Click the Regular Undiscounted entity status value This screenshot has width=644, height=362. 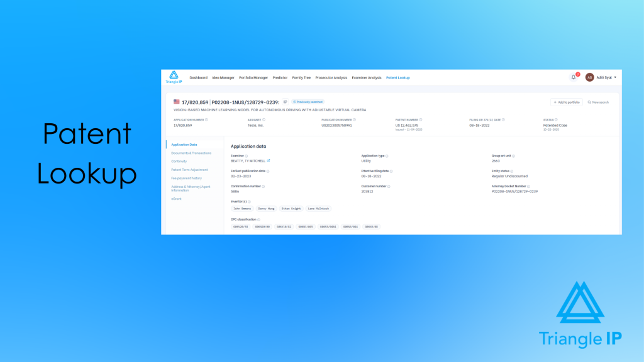click(x=509, y=176)
